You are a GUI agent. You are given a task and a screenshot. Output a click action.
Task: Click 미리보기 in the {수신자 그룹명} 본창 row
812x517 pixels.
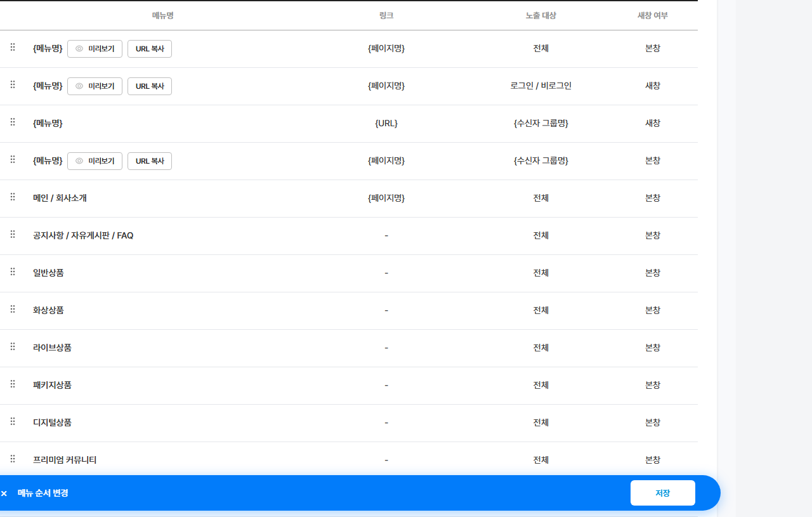tap(95, 161)
